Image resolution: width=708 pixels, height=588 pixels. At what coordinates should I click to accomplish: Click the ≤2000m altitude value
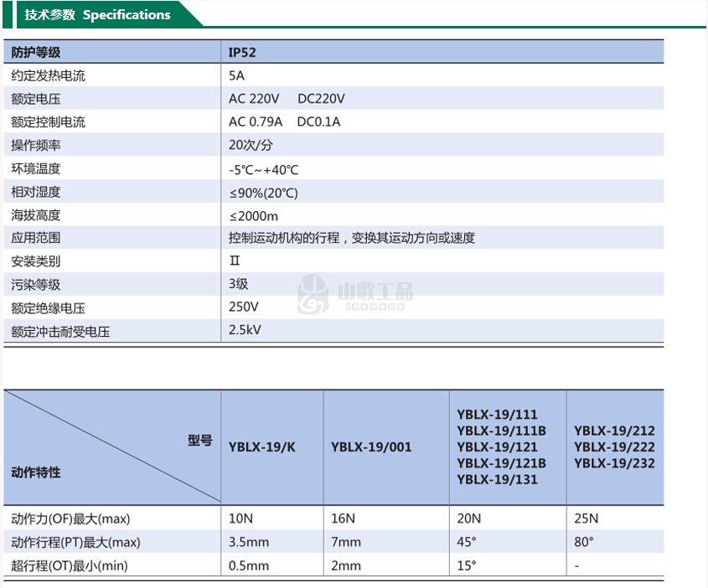(x=253, y=216)
